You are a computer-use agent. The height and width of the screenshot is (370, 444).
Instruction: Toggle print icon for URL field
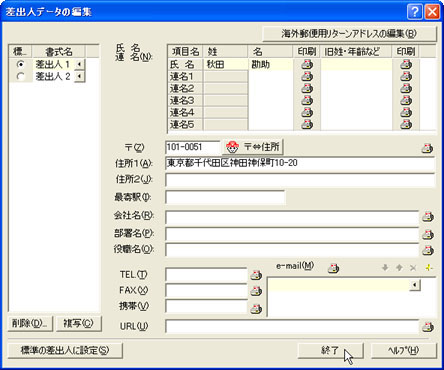[x=428, y=327]
